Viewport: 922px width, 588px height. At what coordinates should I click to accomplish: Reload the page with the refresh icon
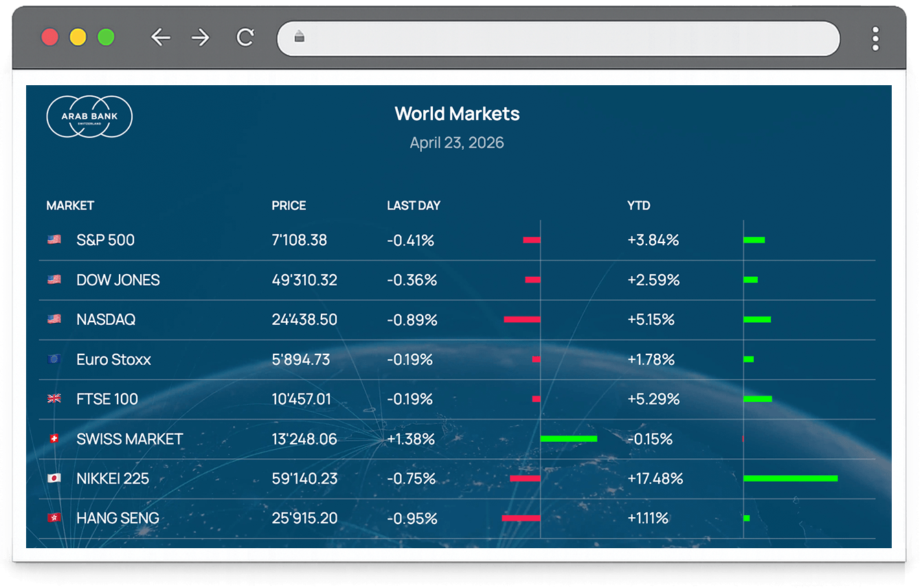245,38
